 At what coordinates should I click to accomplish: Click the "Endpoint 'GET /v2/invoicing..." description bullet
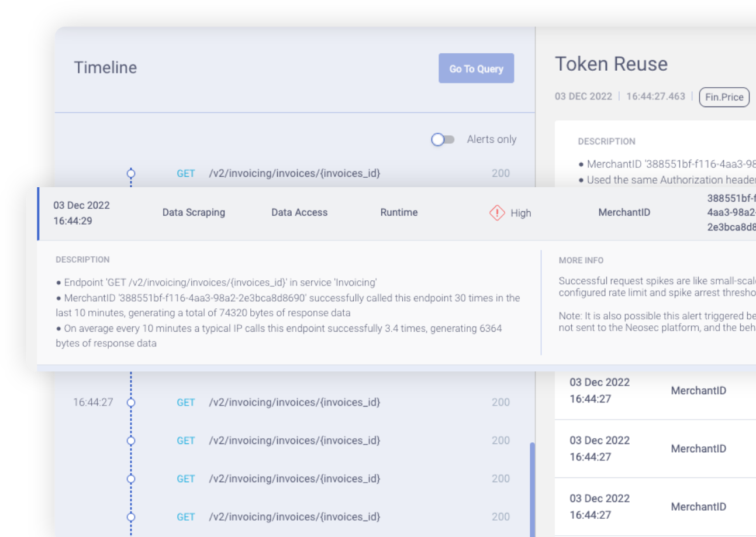point(216,282)
